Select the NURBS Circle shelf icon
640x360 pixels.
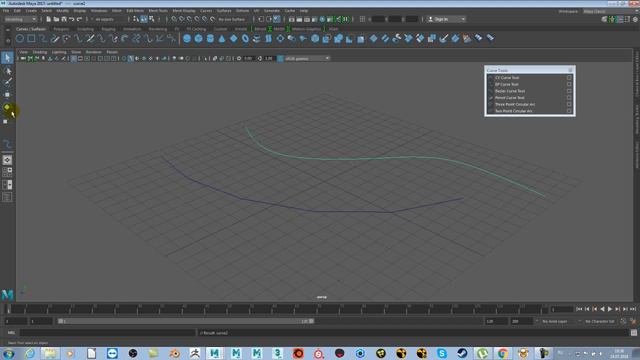[x=20, y=39]
